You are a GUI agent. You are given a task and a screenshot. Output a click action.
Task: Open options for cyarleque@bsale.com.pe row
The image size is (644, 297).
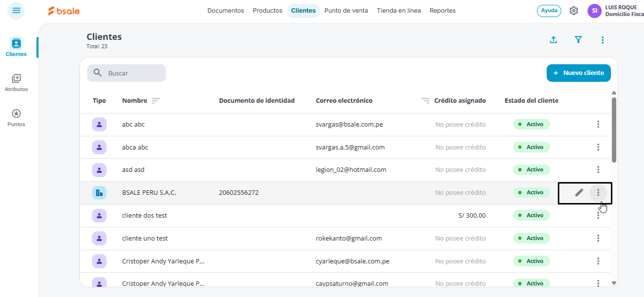tap(598, 261)
